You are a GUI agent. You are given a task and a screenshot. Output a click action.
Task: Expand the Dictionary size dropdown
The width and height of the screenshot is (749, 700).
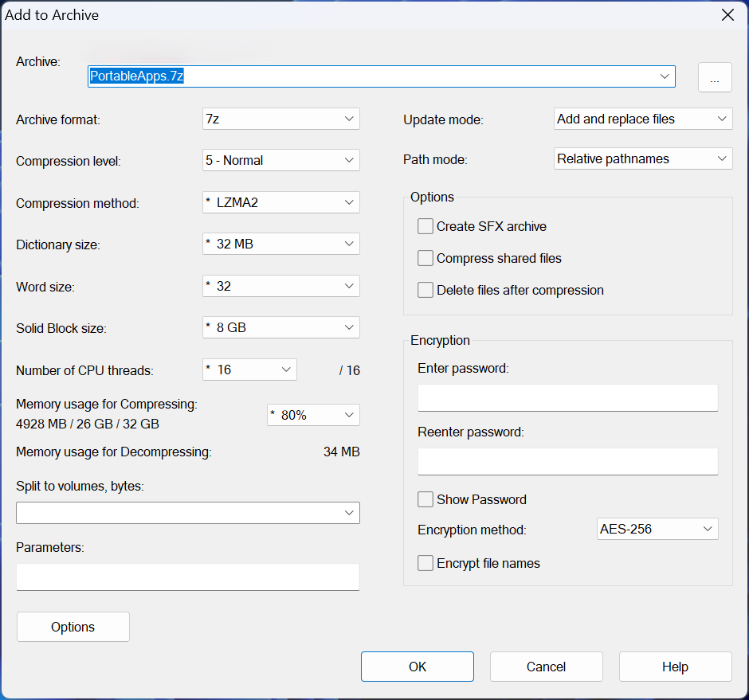tap(280, 244)
